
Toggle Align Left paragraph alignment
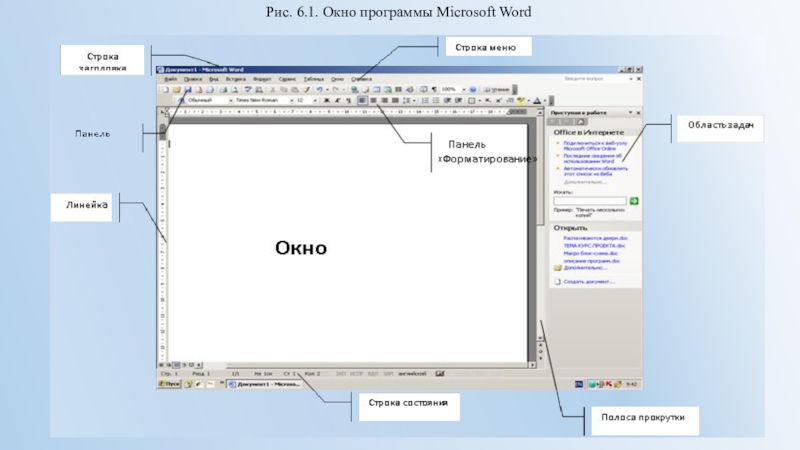[362, 101]
